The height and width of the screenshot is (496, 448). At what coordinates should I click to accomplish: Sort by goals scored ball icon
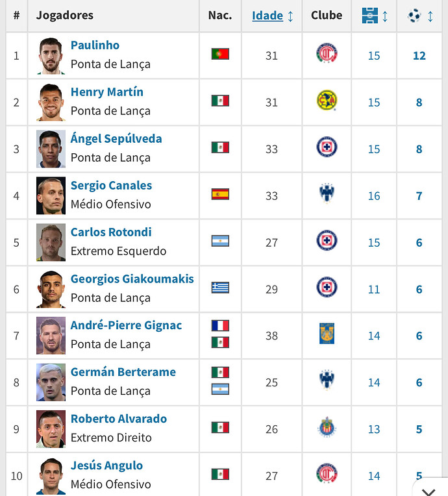point(415,16)
